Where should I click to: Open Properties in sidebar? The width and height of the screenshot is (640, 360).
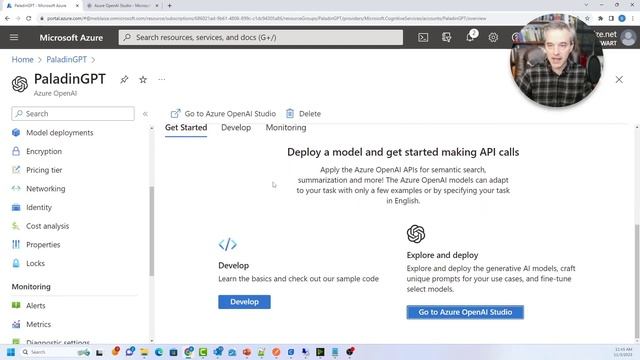(43, 244)
